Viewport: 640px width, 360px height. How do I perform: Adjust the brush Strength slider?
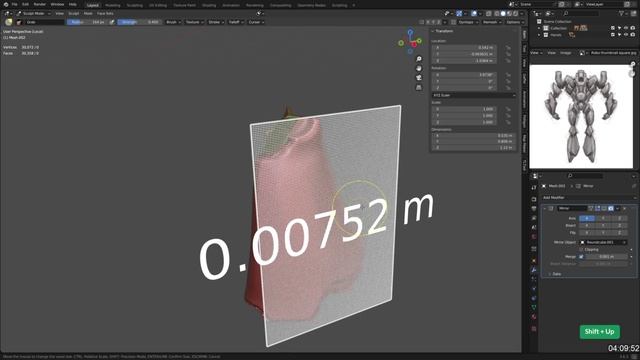[139, 22]
